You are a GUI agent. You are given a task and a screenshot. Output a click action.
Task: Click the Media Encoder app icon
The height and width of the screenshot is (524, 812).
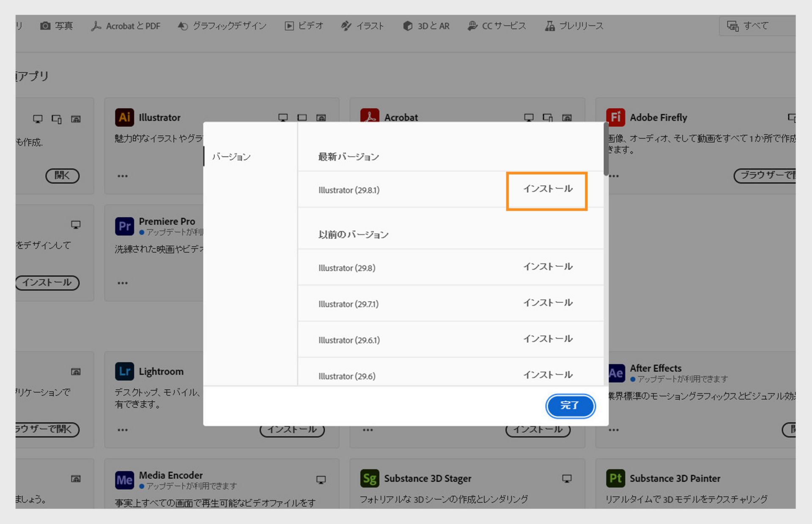coord(123,480)
